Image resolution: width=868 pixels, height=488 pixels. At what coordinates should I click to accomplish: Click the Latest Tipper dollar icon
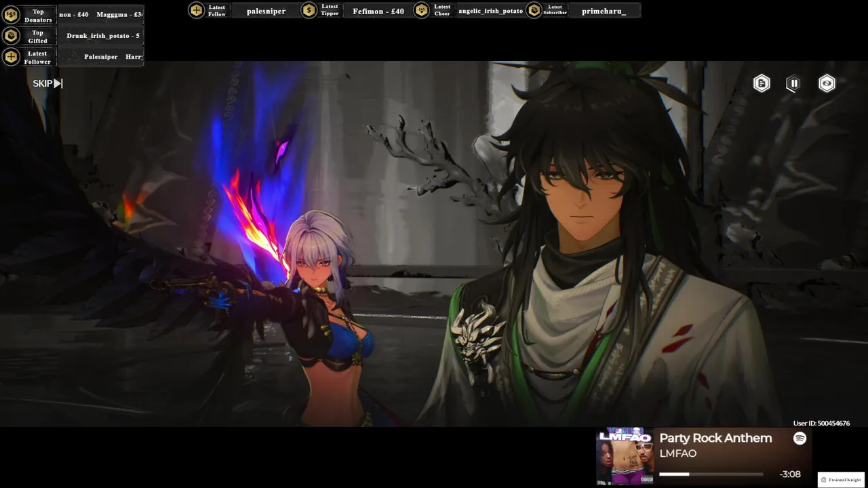309,10
